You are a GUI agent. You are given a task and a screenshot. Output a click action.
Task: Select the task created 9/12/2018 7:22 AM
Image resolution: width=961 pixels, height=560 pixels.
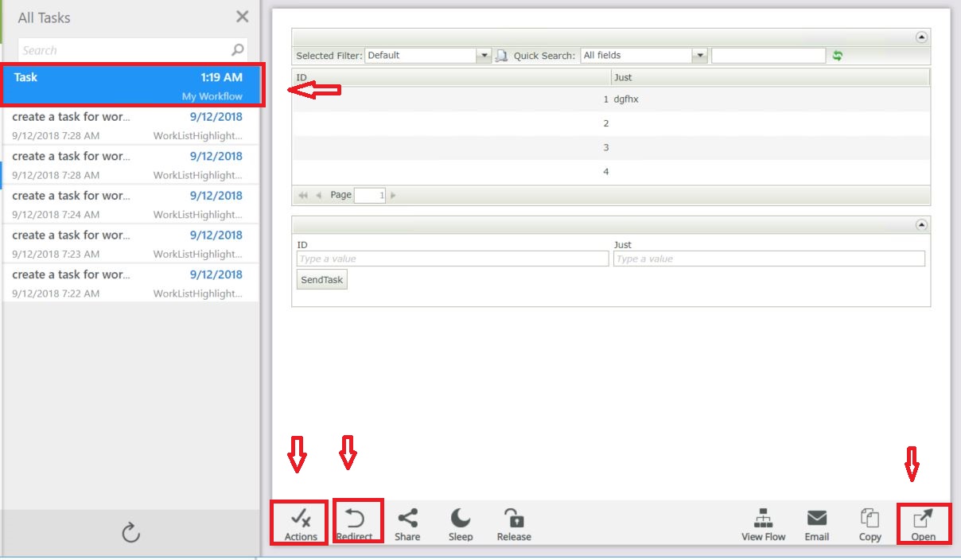click(x=130, y=283)
